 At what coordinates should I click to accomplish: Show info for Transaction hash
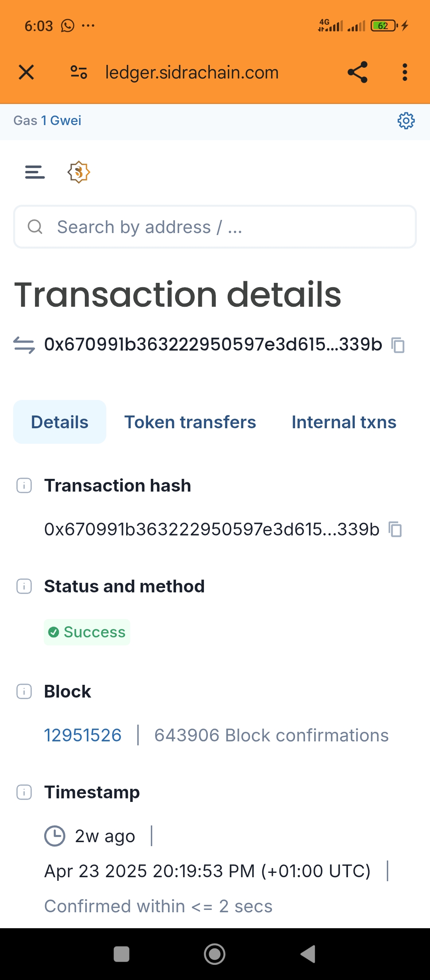coord(24,486)
